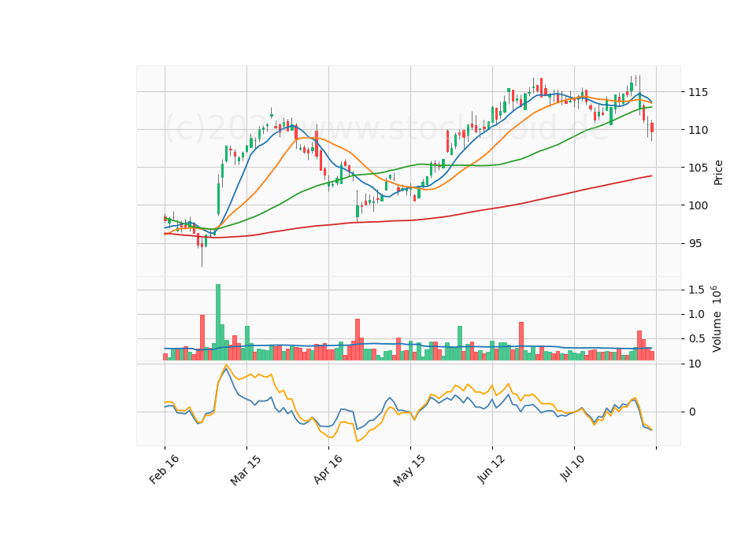Click the May 15 date label
Viewport: 756px width, 543px height.
tap(409, 470)
